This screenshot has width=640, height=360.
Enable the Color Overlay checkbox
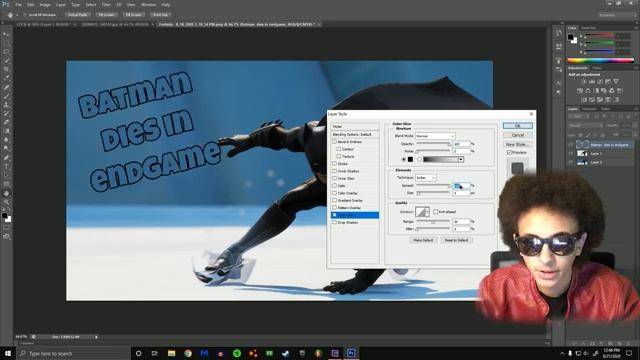point(335,193)
